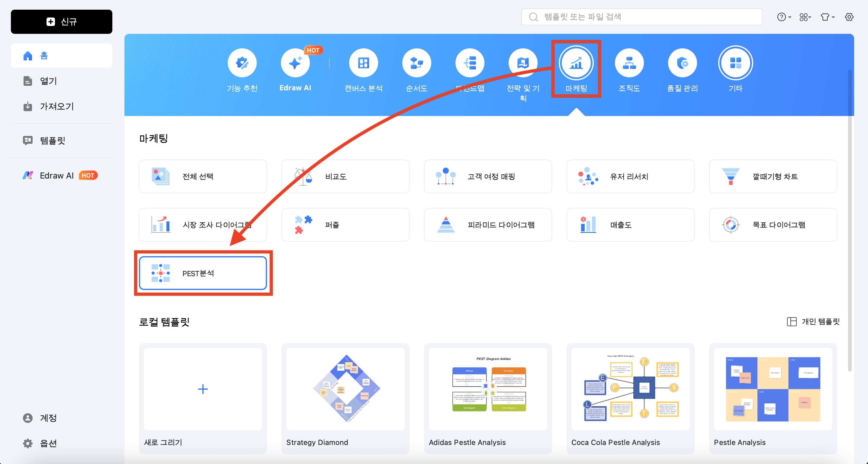Open the 템플릿 sidebar item
The width and height of the screenshot is (868, 464).
click(52, 140)
